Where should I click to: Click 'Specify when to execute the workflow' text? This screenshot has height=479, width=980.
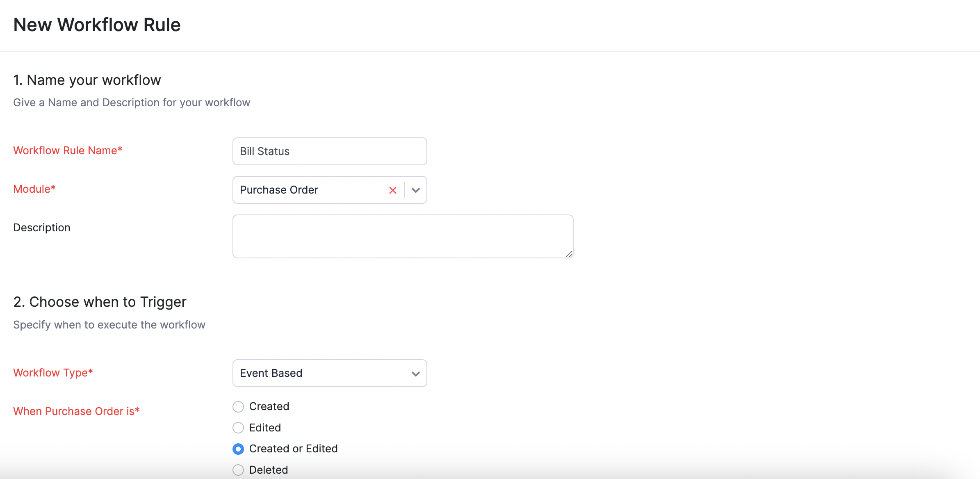[109, 325]
